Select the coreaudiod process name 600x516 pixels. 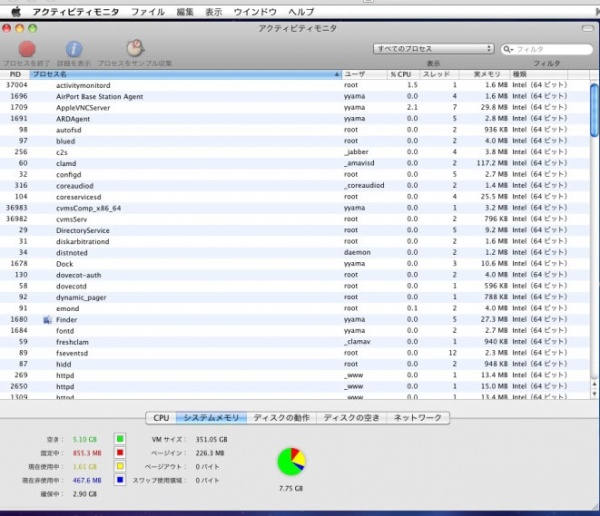point(75,186)
